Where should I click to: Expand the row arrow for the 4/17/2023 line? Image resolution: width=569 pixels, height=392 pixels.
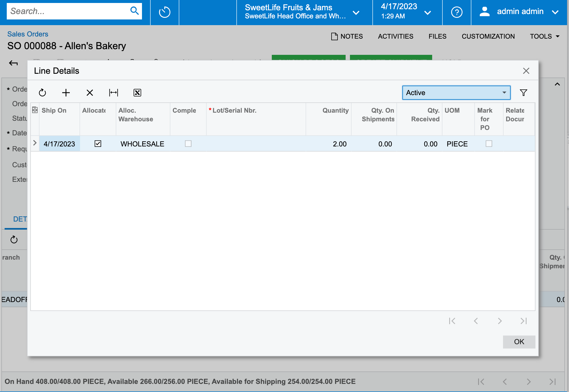coord(35,143)
